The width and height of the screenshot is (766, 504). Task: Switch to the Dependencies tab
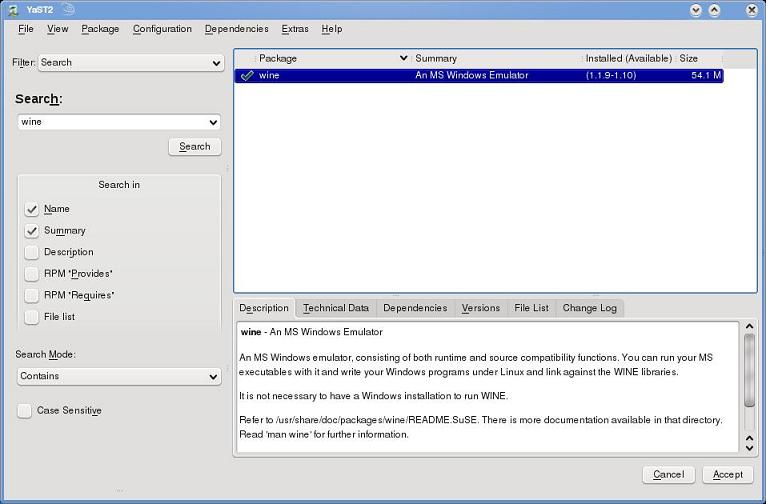tap(415, 308)
